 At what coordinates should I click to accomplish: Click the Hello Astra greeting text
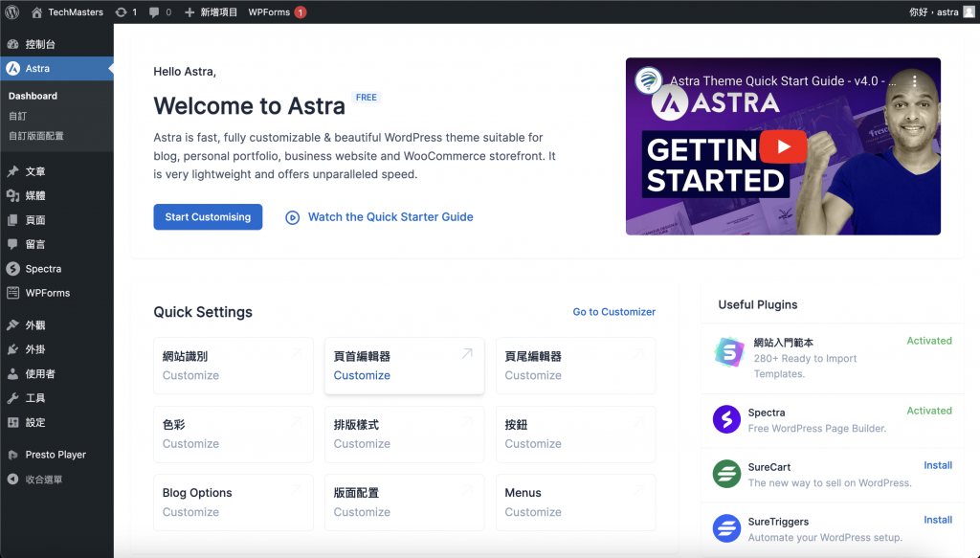point(185,72)
